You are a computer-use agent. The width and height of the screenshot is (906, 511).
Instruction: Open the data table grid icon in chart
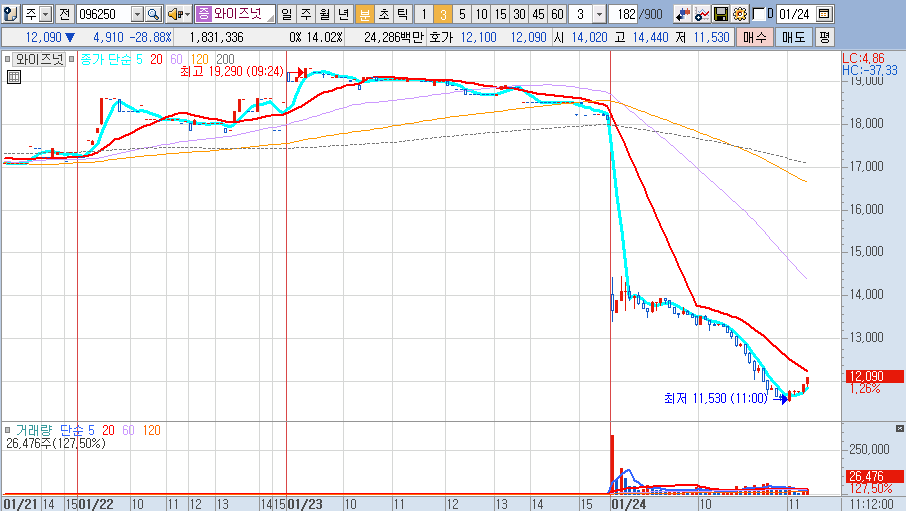14,77
